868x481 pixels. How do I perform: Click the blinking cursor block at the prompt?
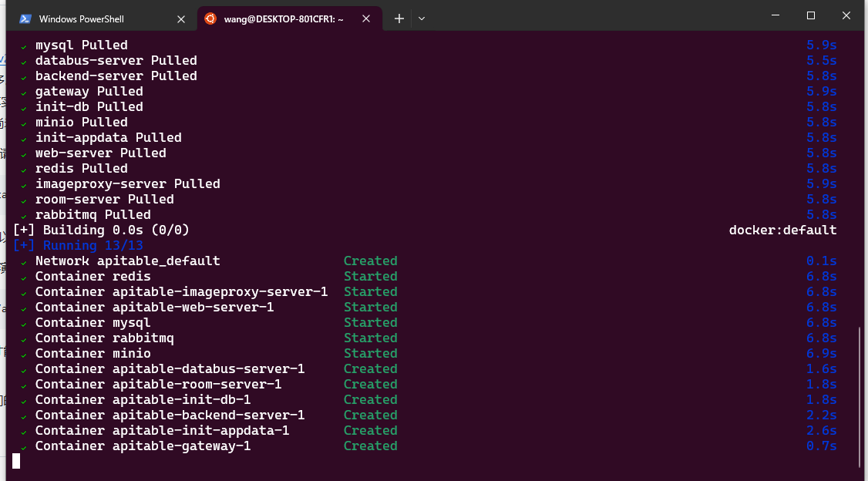(x=16, y=461)
